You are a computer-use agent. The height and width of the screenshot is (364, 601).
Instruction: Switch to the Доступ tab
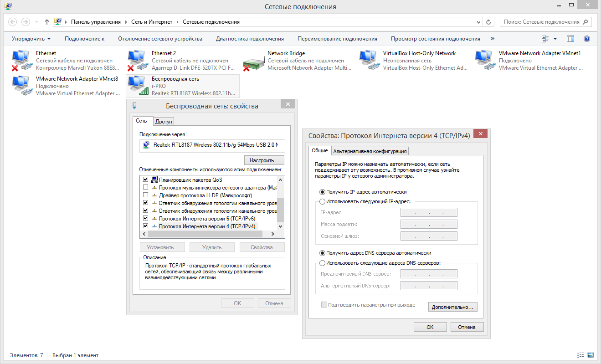point(164,122)
